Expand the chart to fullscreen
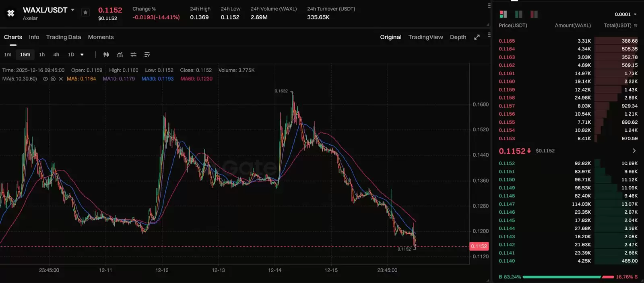 coord(477,37)
